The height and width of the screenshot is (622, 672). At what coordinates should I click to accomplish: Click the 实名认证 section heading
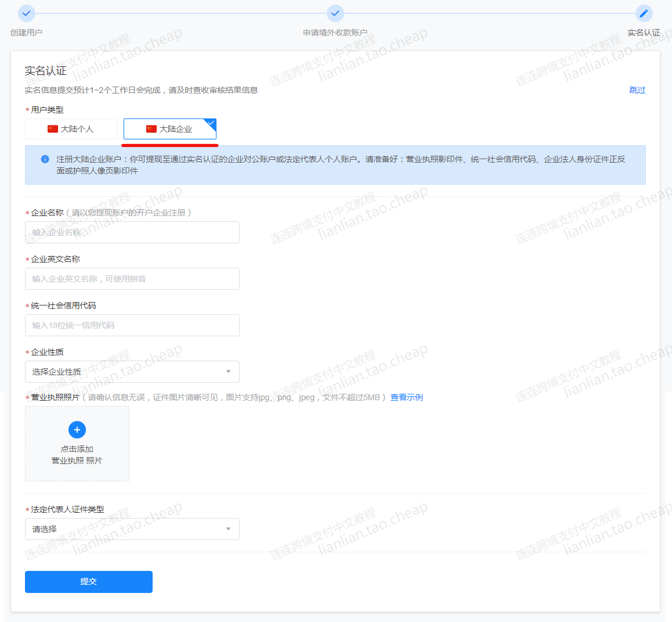[45, 71]
